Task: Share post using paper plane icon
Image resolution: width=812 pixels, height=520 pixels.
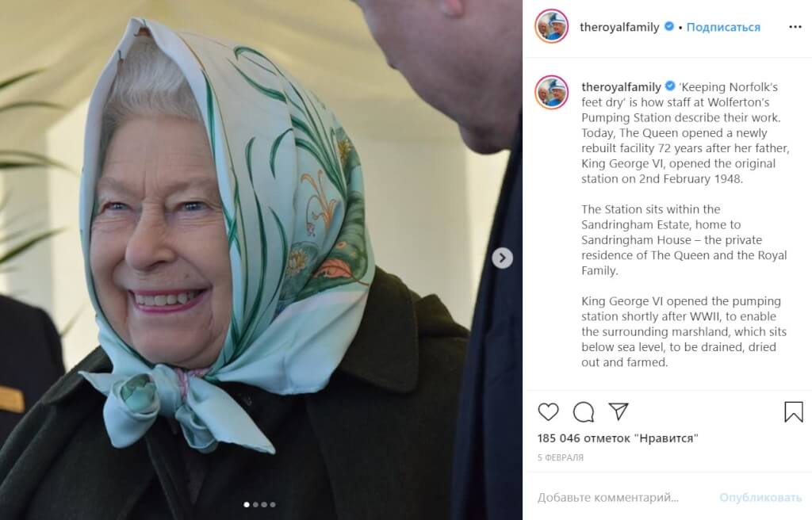Action: coord(619,411)
